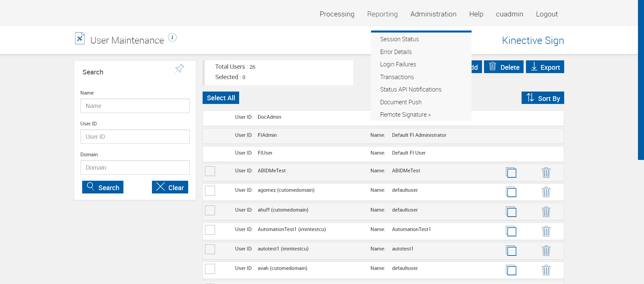
Task: Delete the ABIDMeTest user via trash icon
Action: [546, 173]
